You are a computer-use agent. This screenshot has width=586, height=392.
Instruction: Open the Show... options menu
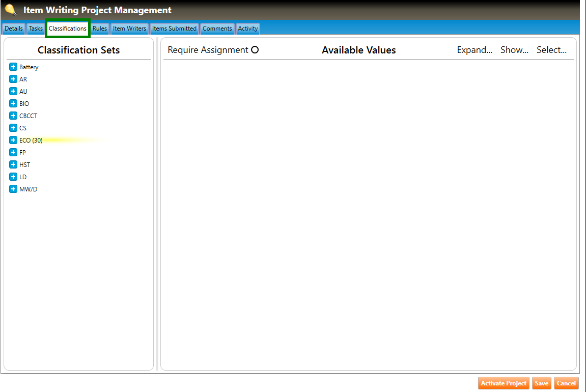click(514, 50)
